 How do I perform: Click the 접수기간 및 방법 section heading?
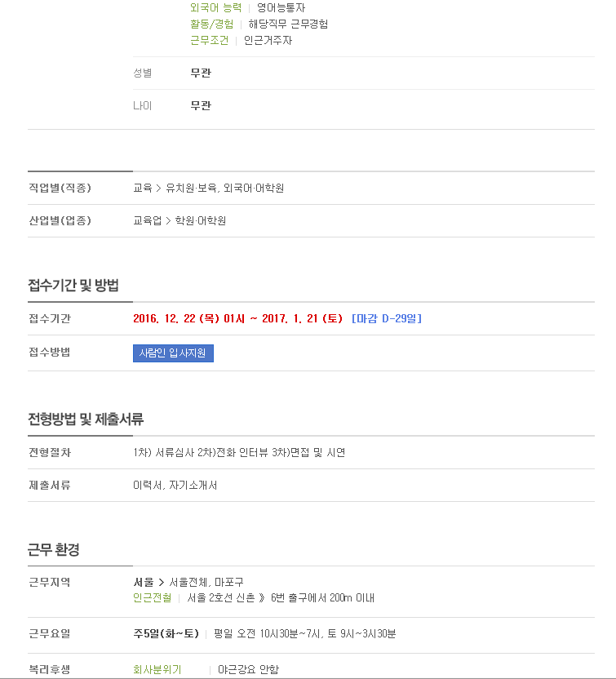(73, 286)
